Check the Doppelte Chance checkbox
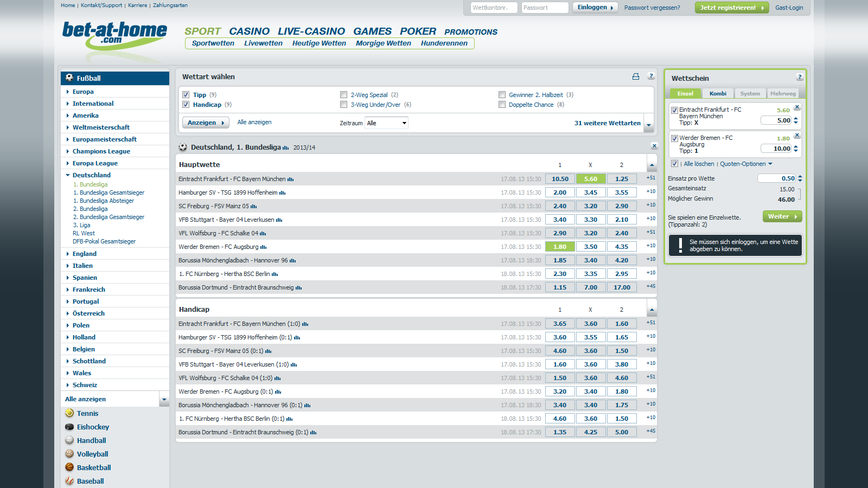868x488 pixels. (502, 105)
